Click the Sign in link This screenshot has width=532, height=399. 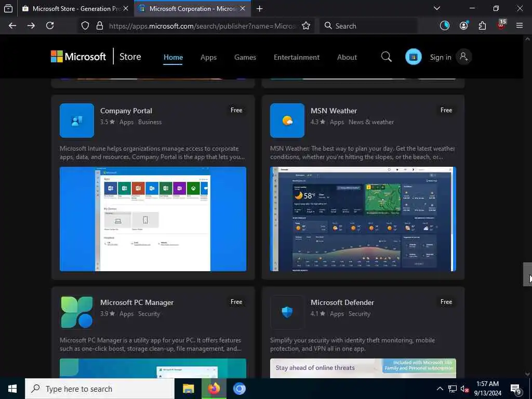tap(441, 57)
